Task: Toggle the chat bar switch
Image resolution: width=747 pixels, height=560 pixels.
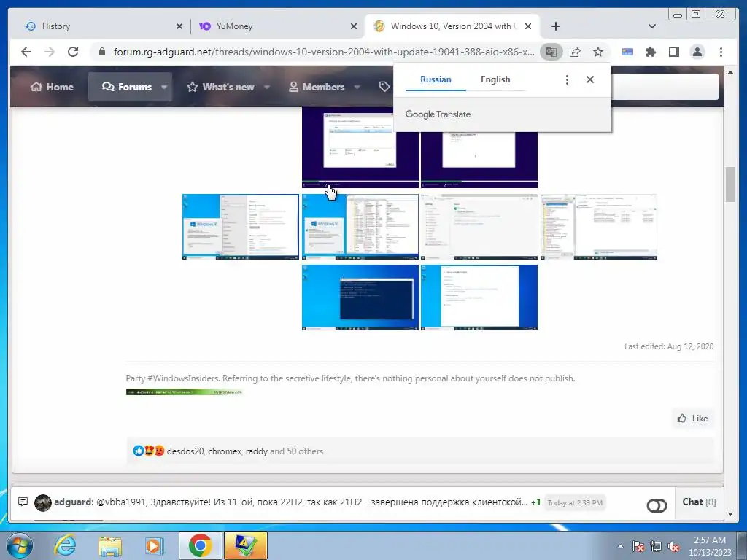Action: (x=657, y=505)
